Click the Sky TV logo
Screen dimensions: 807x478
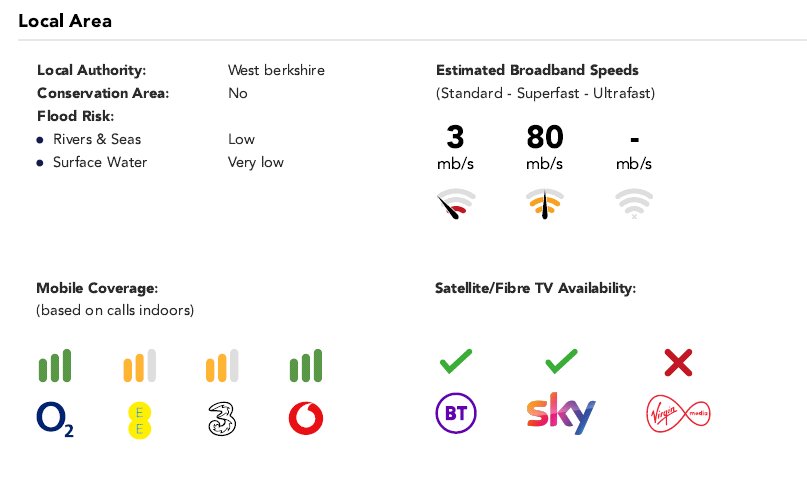pyautogui.click(x=561, y=413)
